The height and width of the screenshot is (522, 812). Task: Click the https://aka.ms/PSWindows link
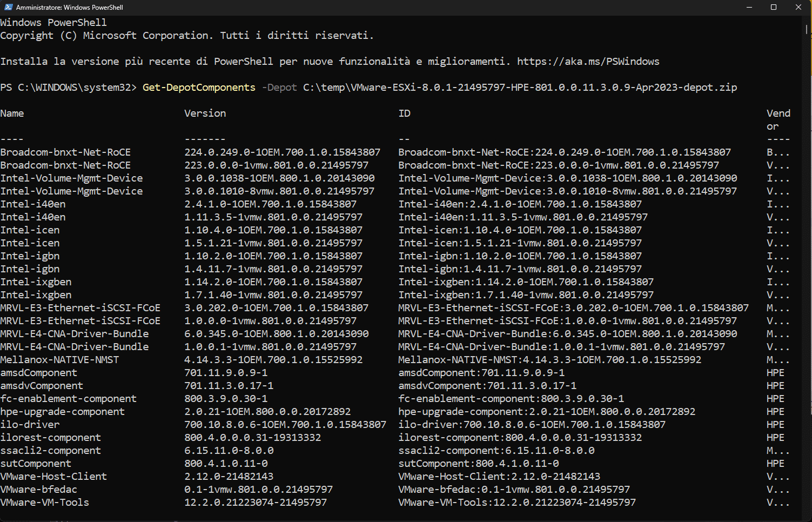click(x=588, y=62)
